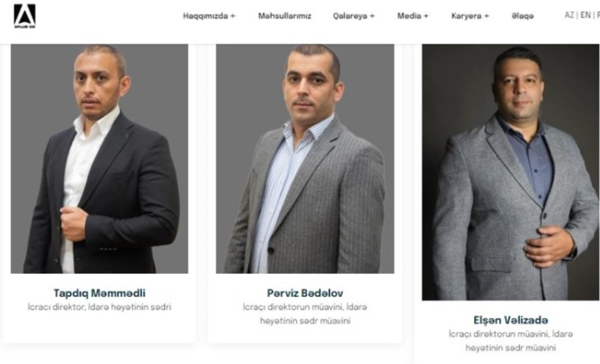Select Pərviz Bədəlov's job title text

pos(305,314)
